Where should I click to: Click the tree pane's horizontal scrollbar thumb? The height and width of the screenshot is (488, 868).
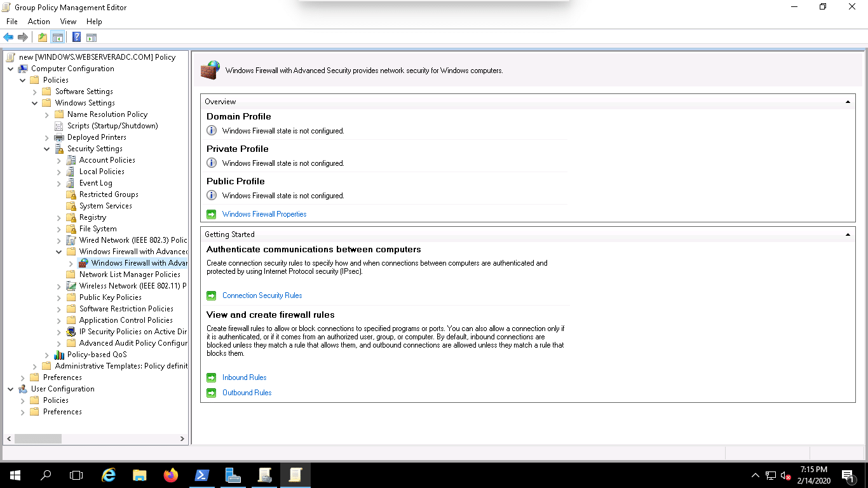pos(38,438)
